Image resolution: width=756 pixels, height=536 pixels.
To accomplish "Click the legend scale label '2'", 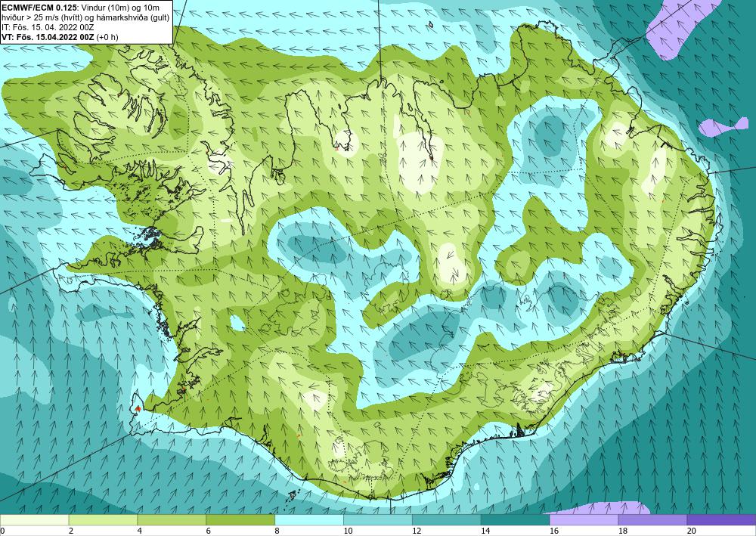I will point(71,531).
